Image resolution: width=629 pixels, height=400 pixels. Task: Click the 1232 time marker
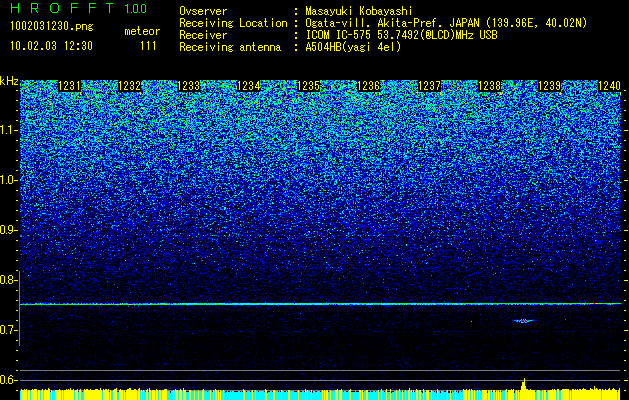pyautogui.click(x=130, y=86)
